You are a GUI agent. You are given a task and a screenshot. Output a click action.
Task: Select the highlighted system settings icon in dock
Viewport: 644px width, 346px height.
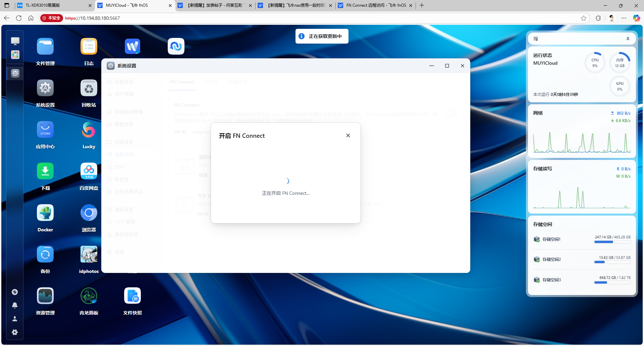[15, 73]
